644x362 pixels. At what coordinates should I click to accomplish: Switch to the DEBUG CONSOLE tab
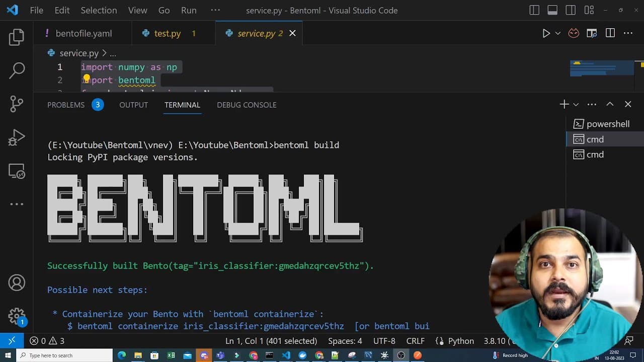247,105
